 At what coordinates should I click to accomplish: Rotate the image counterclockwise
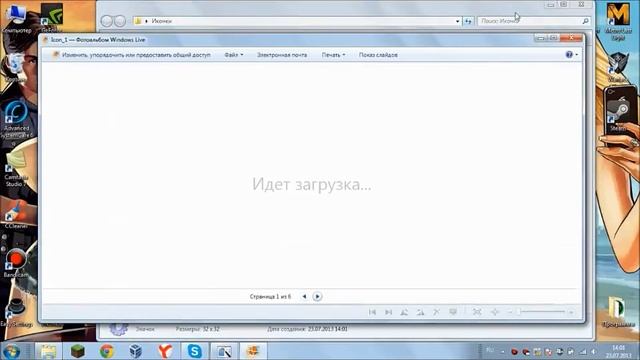(x=404, y=312)
